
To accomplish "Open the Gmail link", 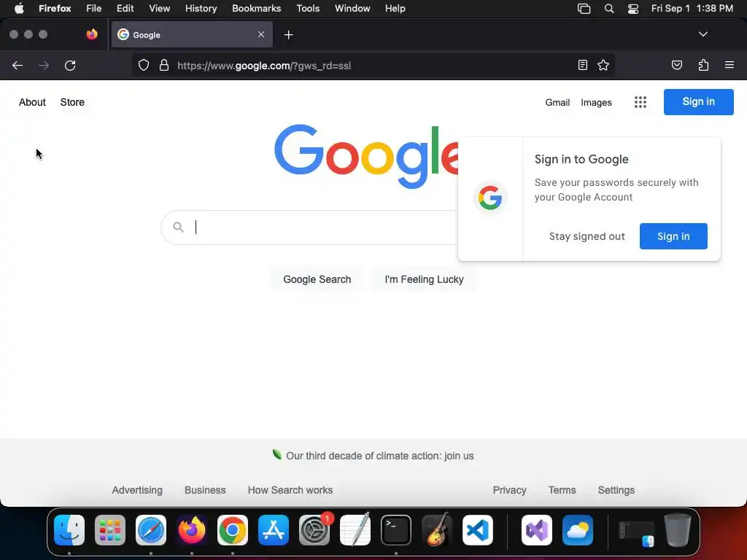I will (557, 102).
